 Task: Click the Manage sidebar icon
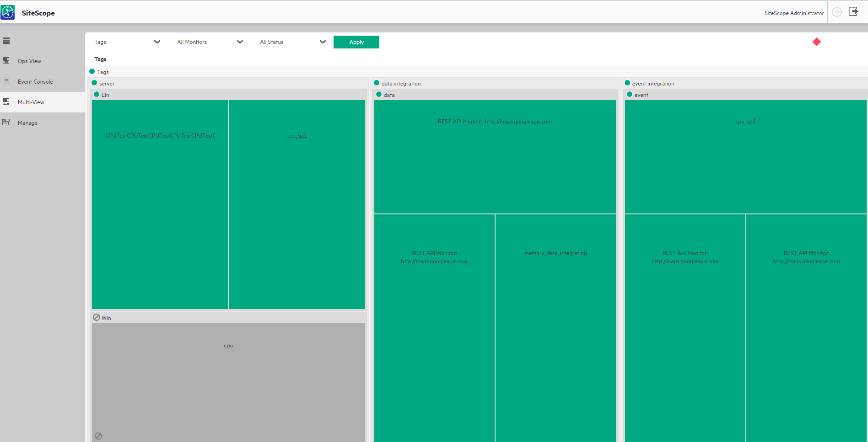(6, 122)
